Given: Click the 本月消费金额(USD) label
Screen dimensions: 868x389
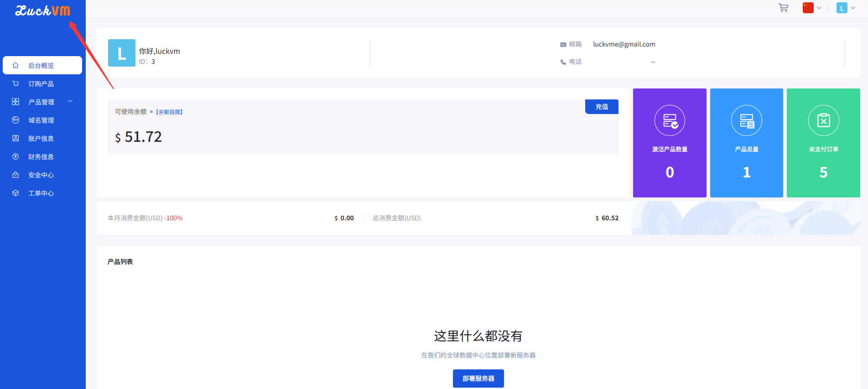Looking at the screenshot, I should [135, 218].
